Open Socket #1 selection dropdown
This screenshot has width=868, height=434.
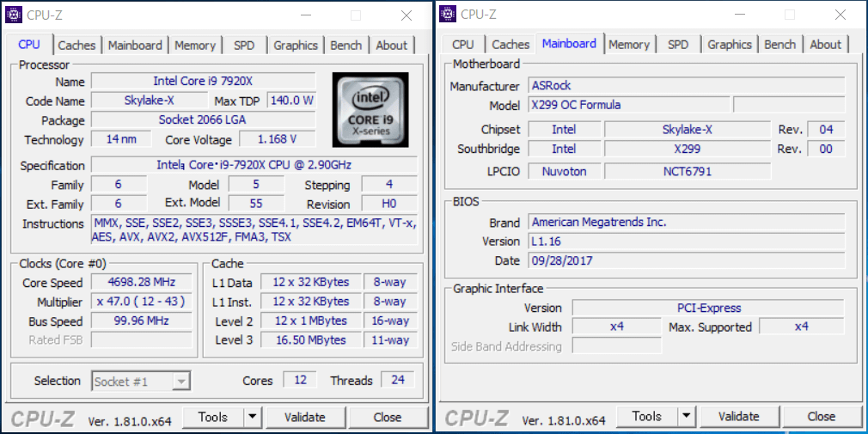(x=141, y=381)
